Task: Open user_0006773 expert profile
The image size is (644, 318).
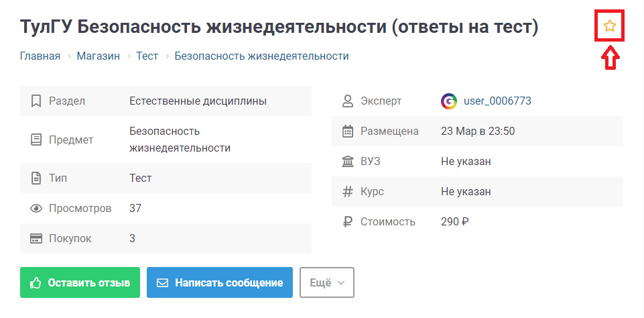Action: (497, 101)
